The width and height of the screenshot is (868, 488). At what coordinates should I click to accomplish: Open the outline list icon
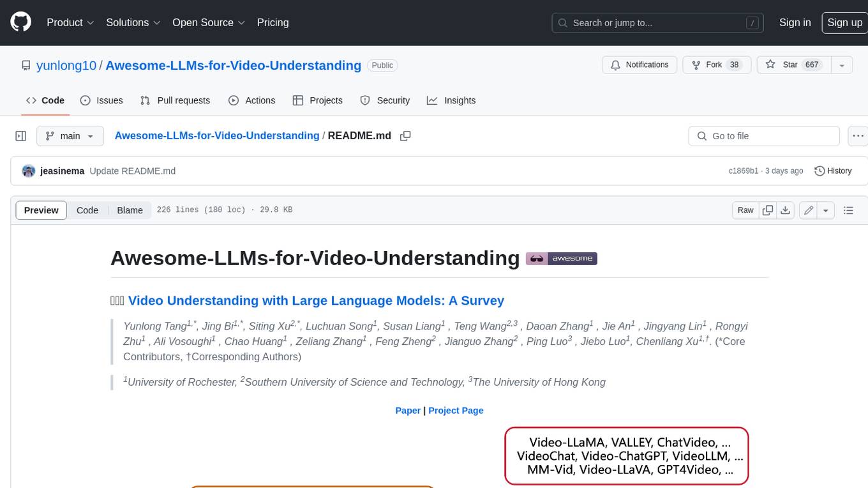coord(848,210)
